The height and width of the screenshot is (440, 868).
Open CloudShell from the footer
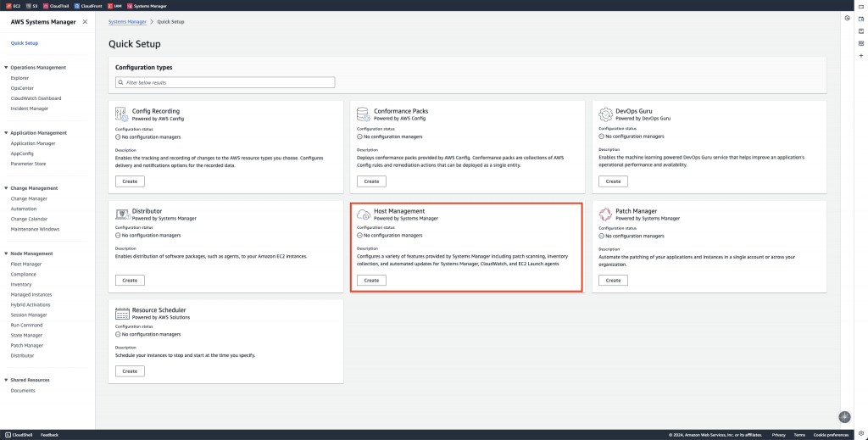19,435
